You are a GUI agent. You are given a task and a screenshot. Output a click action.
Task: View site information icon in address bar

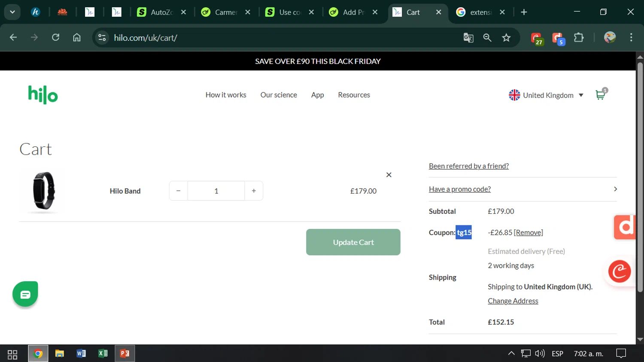102,37
